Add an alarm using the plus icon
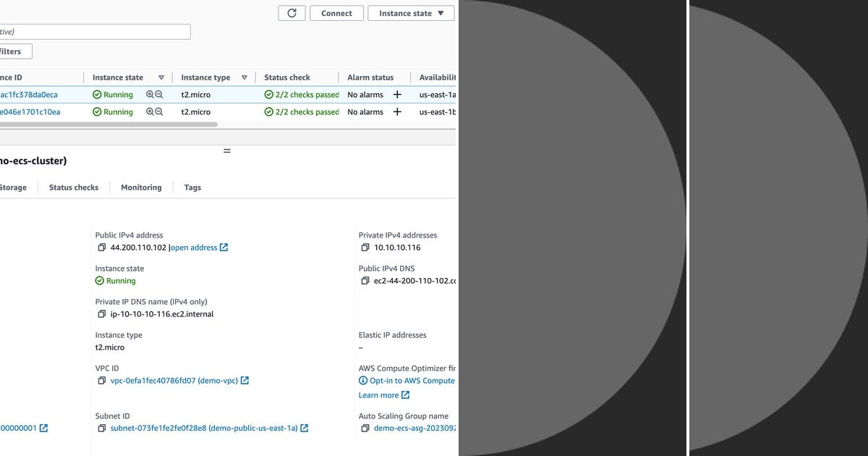Viewport: 868px width, 456px height. [x=396, y=94]
